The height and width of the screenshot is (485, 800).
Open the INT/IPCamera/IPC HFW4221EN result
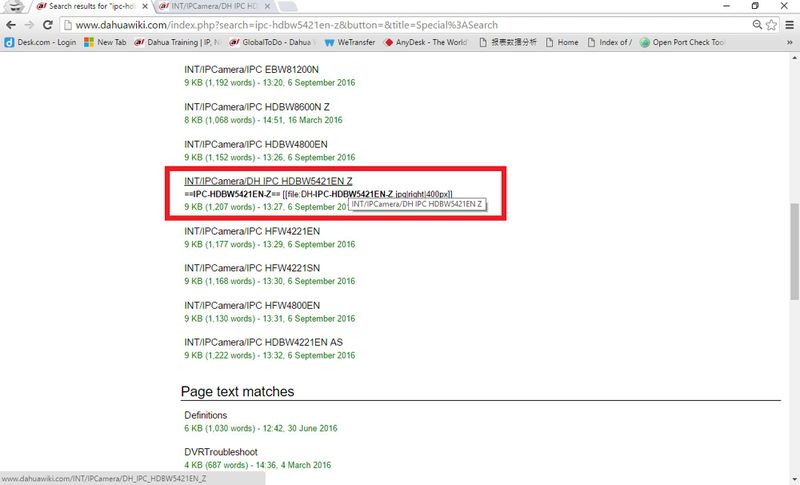tap(252, 231)
